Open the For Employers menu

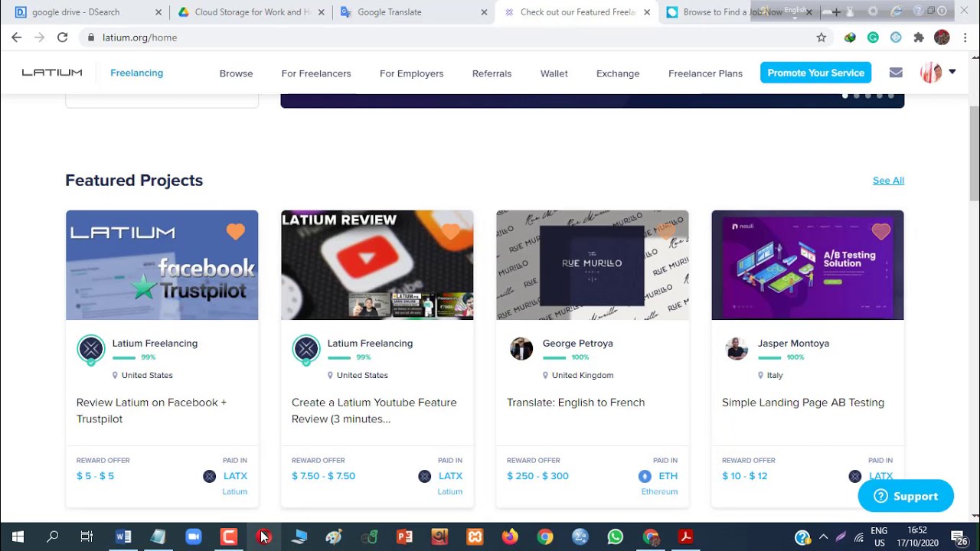pyautogui.click(x=412, y=73)
